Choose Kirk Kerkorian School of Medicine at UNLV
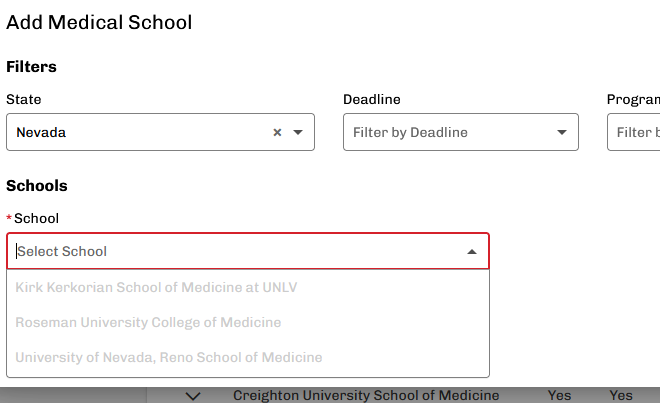This screenshot has width=660, height=403. 156,288
